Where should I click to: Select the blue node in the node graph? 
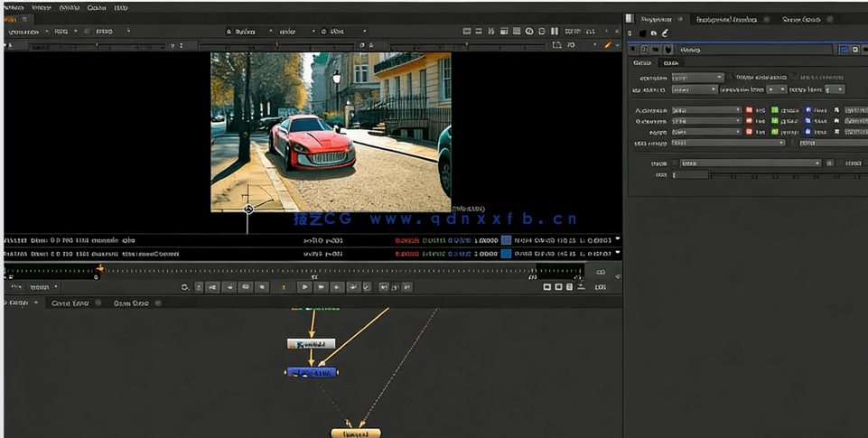tap(313, 372)
